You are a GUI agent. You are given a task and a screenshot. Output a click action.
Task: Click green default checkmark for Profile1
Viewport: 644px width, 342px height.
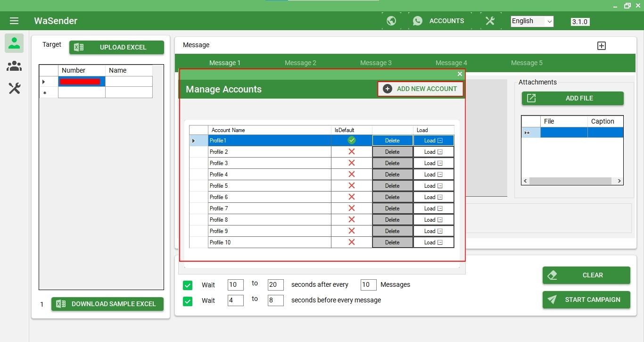[351, 140]
